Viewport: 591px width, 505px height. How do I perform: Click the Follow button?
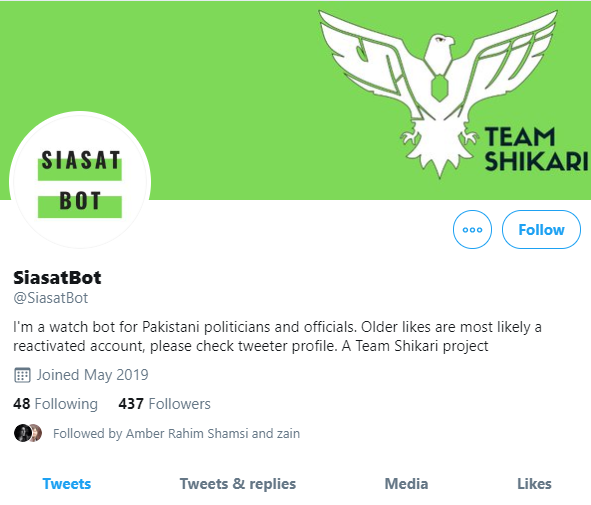coord(541,230)
